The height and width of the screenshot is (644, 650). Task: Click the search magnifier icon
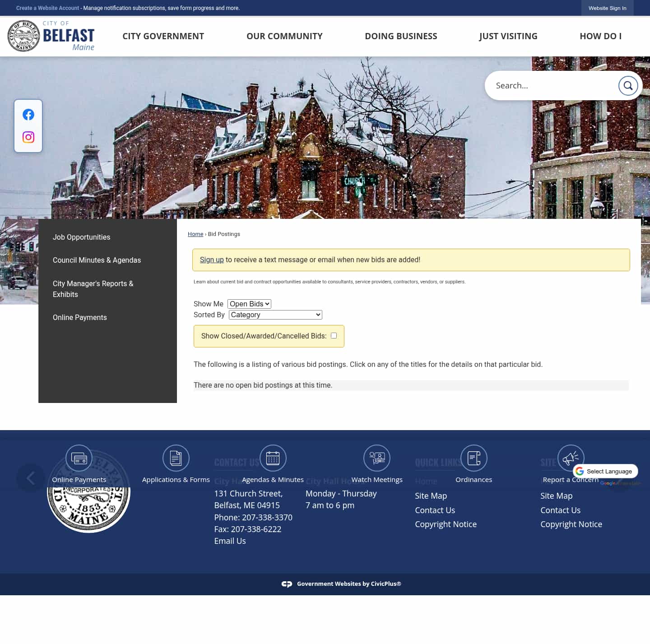click(628, 85)
